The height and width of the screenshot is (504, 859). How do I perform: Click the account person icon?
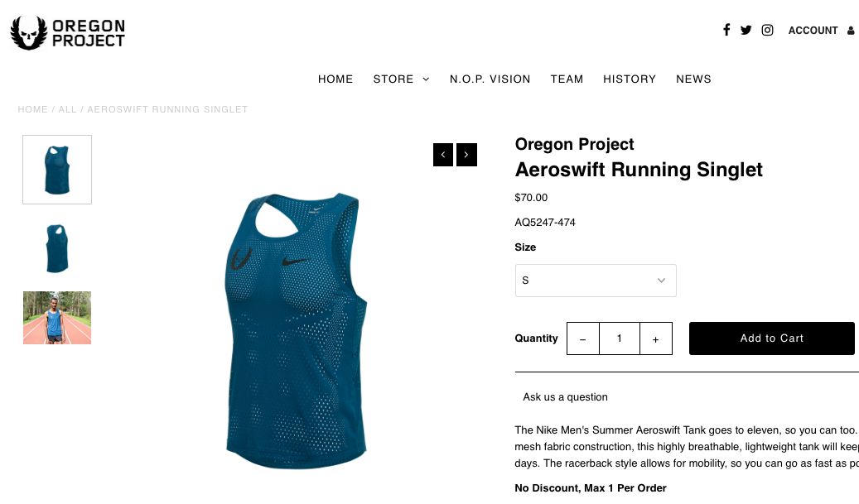851,31
